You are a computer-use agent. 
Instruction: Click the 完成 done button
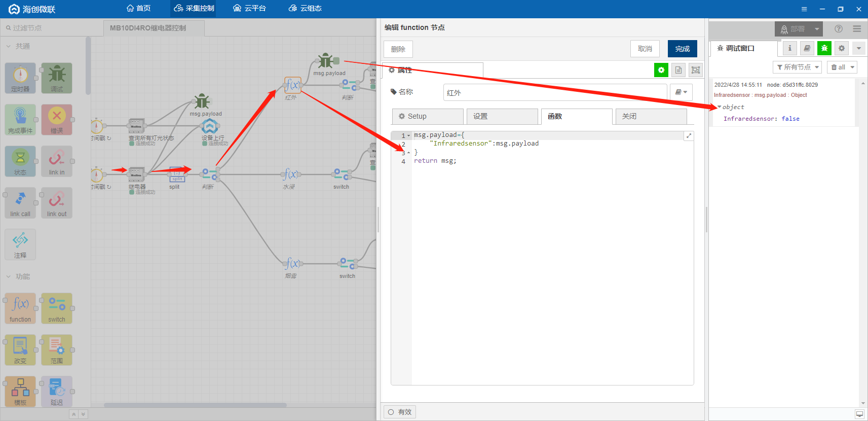[683, 49]
